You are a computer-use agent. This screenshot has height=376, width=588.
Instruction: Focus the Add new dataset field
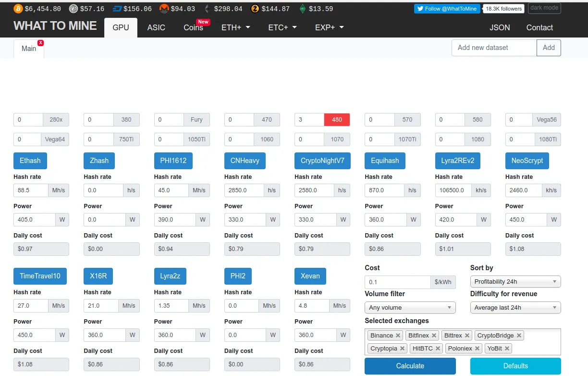[494, 48]
